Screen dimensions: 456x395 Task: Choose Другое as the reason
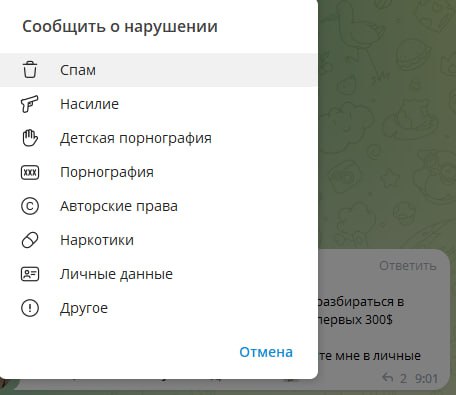tap(158, 308)
